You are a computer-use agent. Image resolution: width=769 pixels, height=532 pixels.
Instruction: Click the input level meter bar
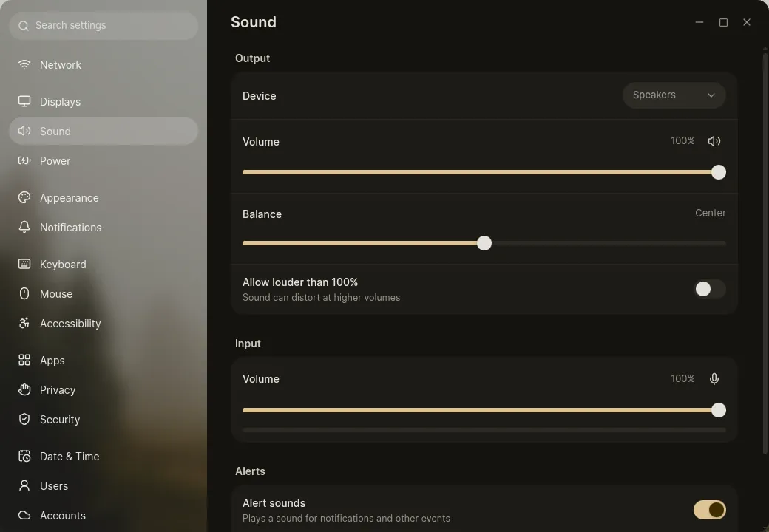click(x=484, y=430)
